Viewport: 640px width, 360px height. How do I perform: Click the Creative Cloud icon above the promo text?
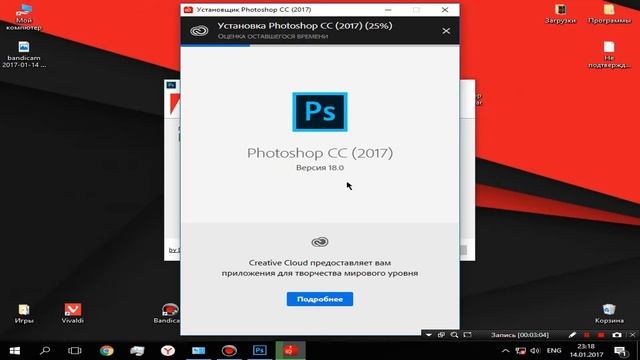tap(320, 242)
